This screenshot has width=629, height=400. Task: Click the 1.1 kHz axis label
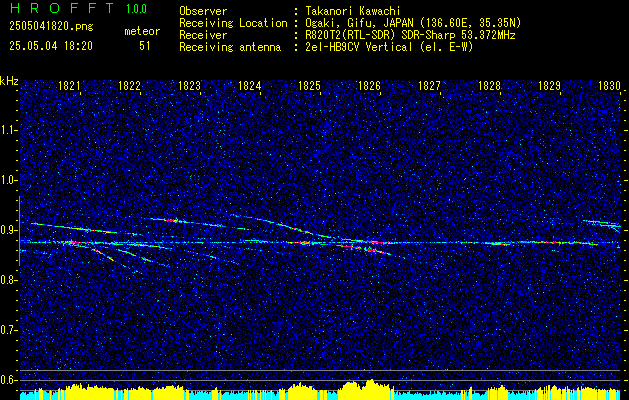point(9,130)
